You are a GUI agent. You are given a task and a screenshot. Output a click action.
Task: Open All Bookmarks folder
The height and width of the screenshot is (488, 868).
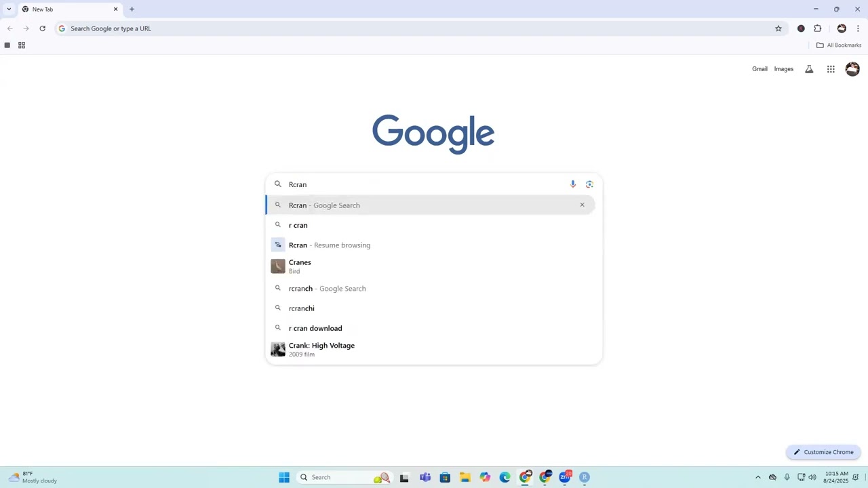pos(839,45)
